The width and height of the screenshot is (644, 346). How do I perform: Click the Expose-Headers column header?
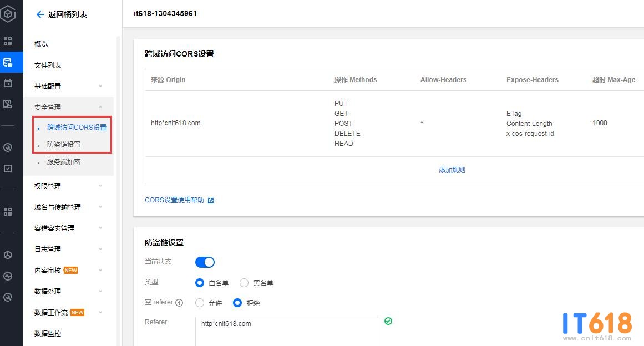[x=533, y=80]
